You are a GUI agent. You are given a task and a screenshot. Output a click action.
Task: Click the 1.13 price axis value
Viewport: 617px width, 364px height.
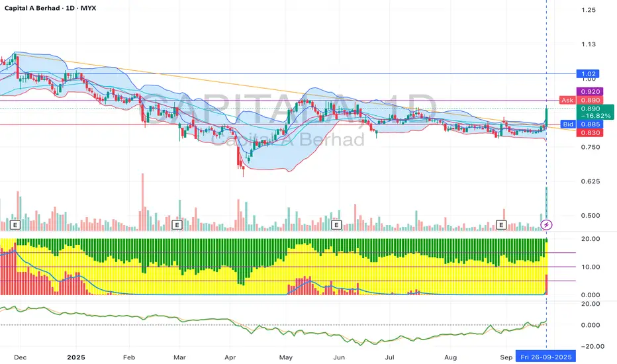pos(589,44)
